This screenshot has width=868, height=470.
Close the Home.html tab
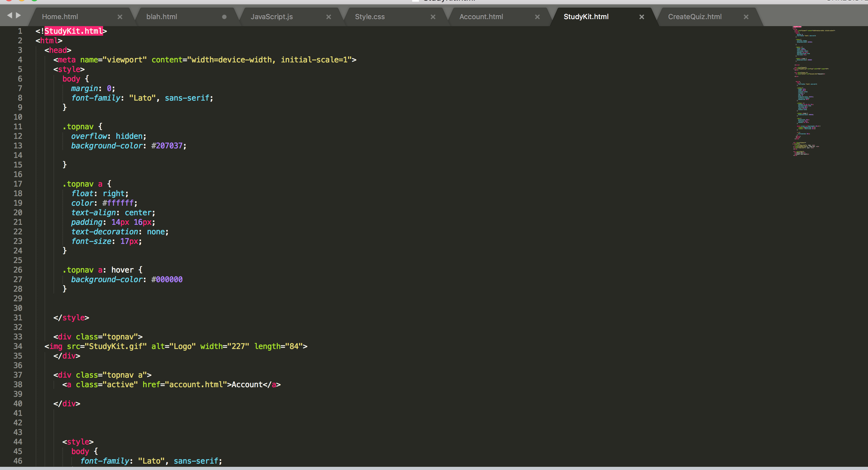tap(120, 17)
